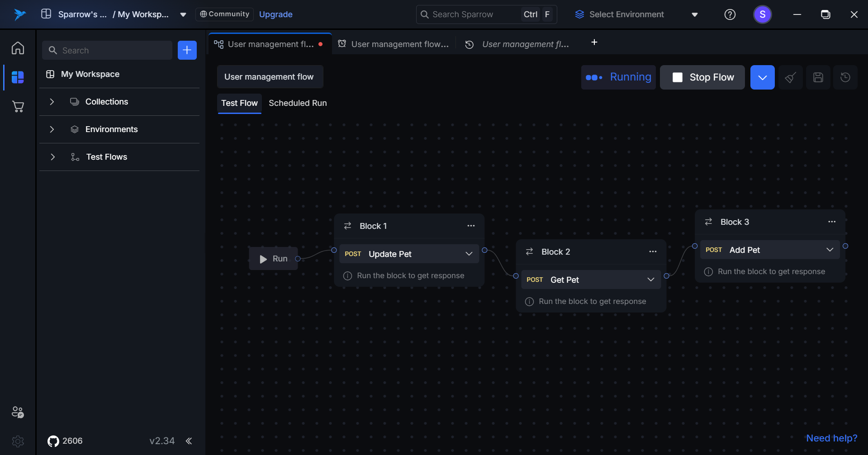The height and width of the screenshot is (455, 868).
Task: Click the save flow icon
Action: (x=818, y=77)
